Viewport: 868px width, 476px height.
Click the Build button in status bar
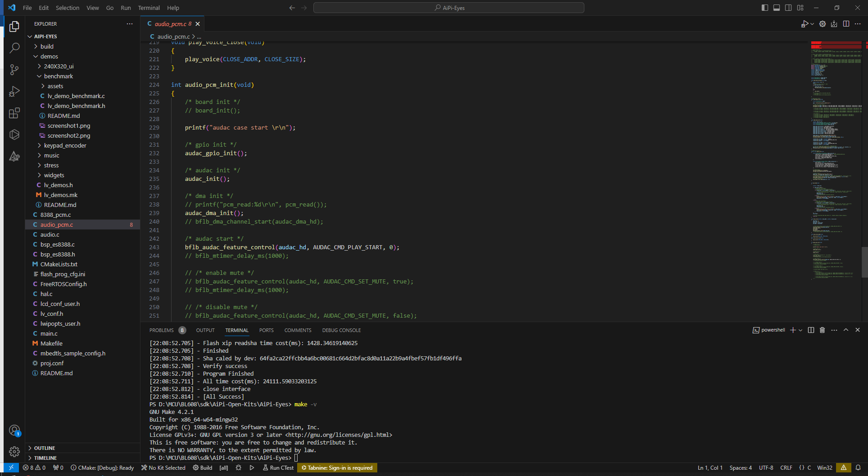[x=203, y=468]
